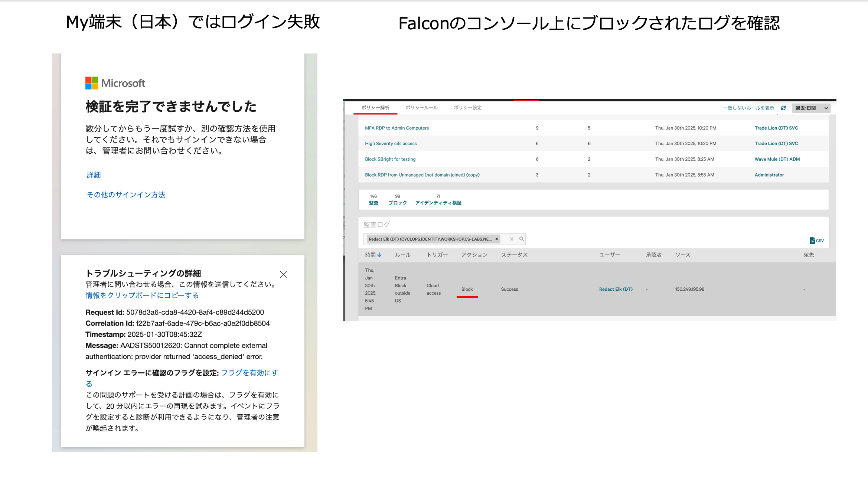Click Thu, Jan 30th 2025, 8:55 AM timestamp
Viewport: 868px width, 493px height.
pyautogui.click(x=685, y=175)
